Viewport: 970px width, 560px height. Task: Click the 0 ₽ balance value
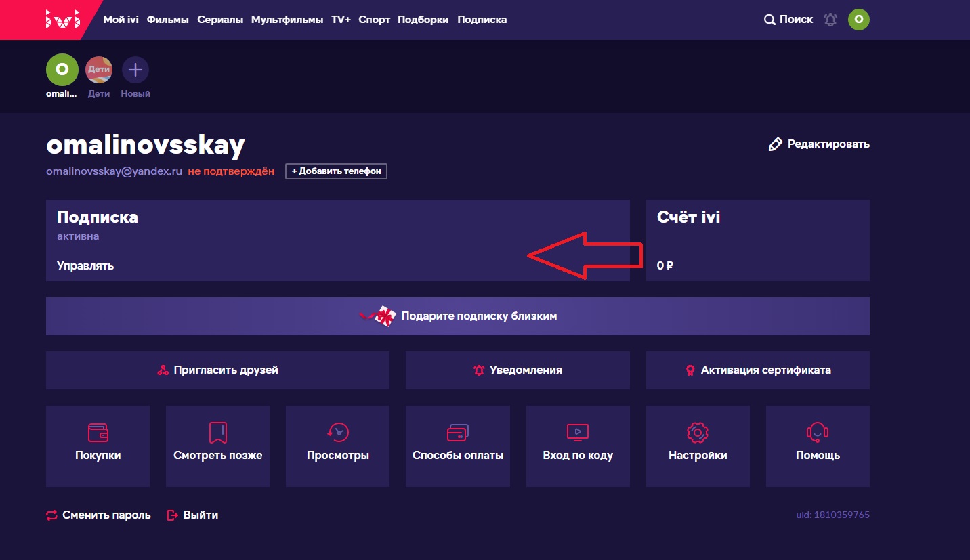pyautogui.click(x=665, y=266)
